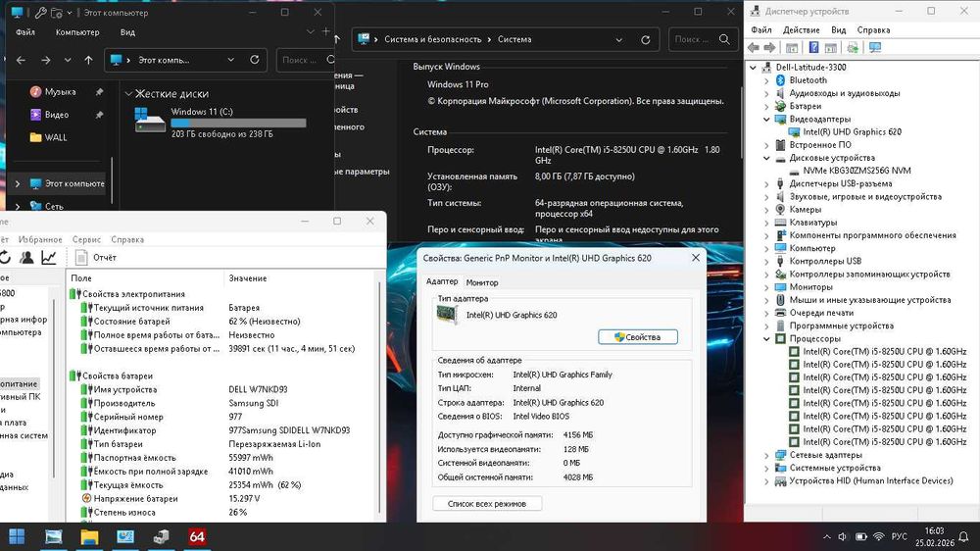Open Компьютер ribbon tab in Explorer

77,32
